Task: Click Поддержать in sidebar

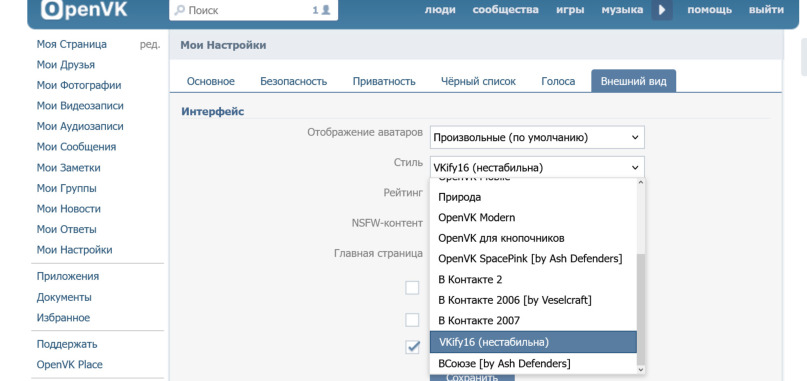Action: click(66, 344)
